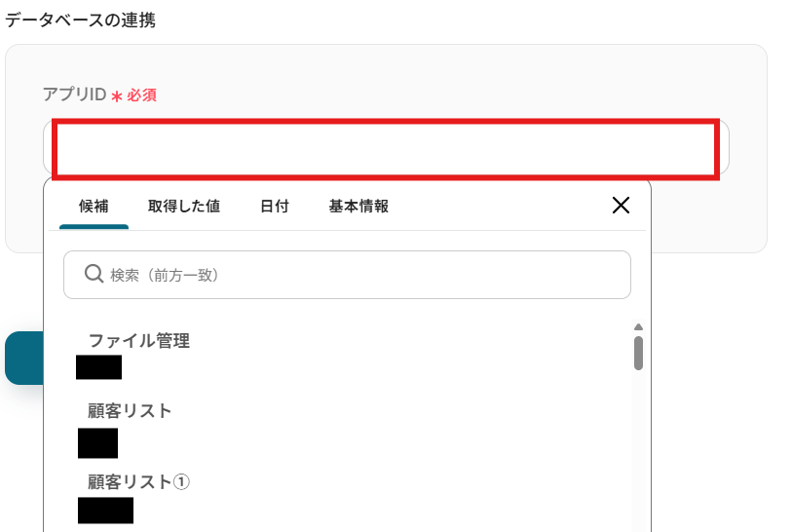Focus the アプリID input field
Viewport: 792px width, 532px height.
click(x=386, y=149)
